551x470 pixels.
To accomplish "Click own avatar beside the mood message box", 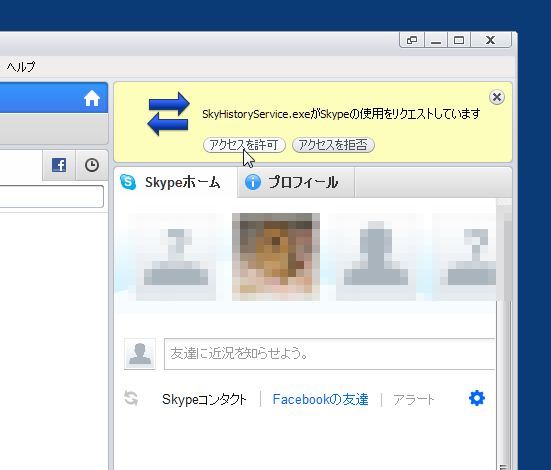I will tap(140, 354).
